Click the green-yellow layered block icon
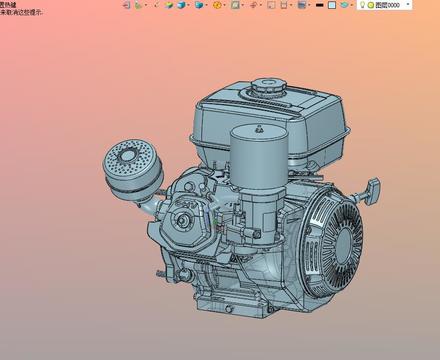The height and width of the screenshot is (360, 440). [x=169, y=5]
